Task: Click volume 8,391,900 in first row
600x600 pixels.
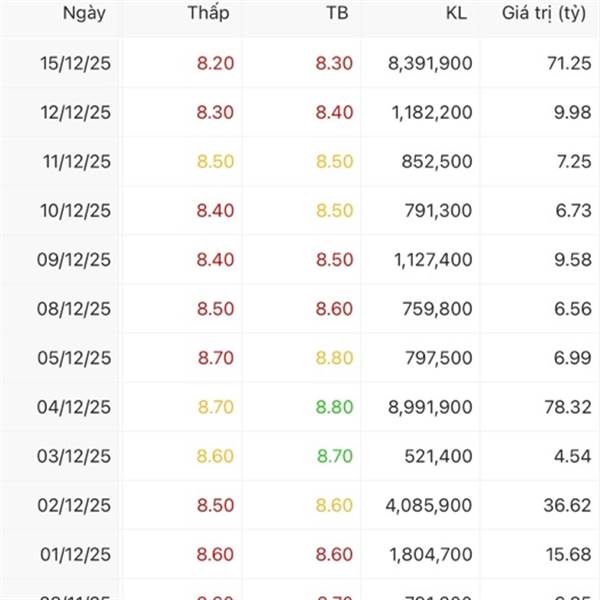Action: pyautogui.click(x=430, y=62)
